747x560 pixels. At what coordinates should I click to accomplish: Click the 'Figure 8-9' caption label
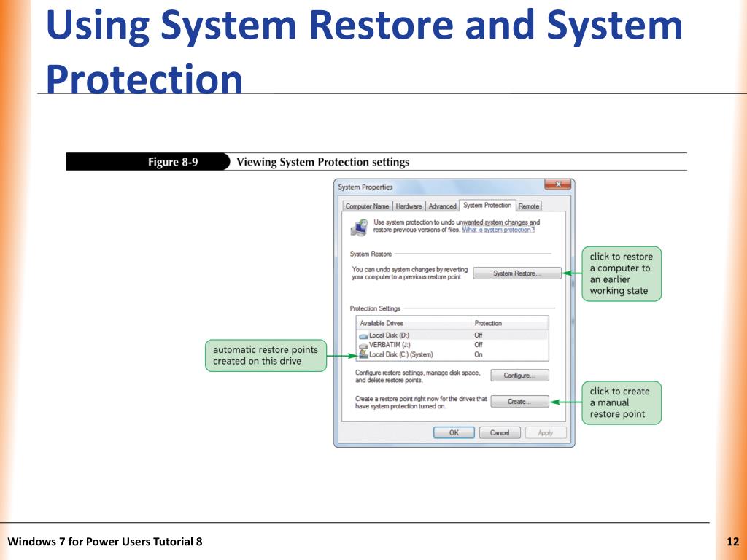click(x=173, y=162)
